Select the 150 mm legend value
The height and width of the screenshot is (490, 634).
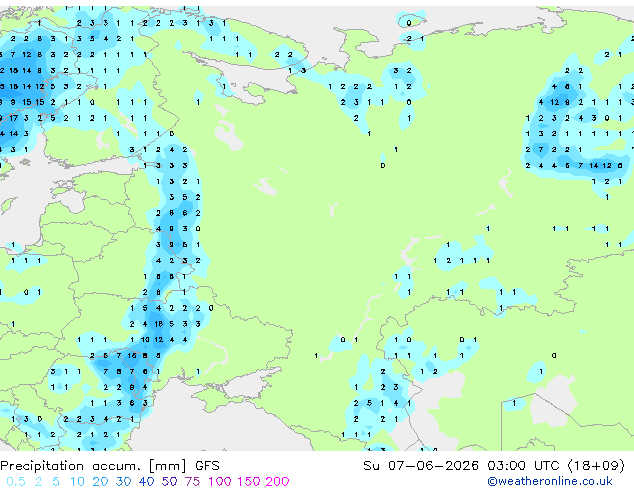coord(249,482)
